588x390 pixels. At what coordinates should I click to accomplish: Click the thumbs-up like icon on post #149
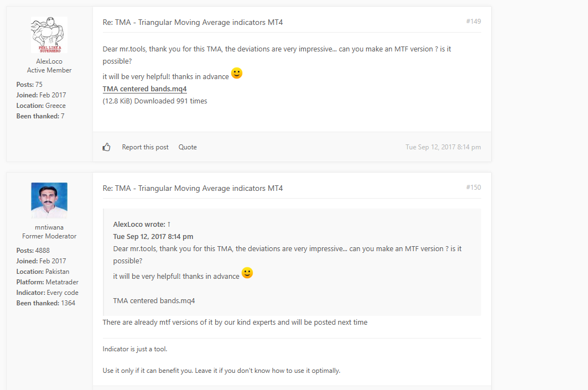[107, 147]
